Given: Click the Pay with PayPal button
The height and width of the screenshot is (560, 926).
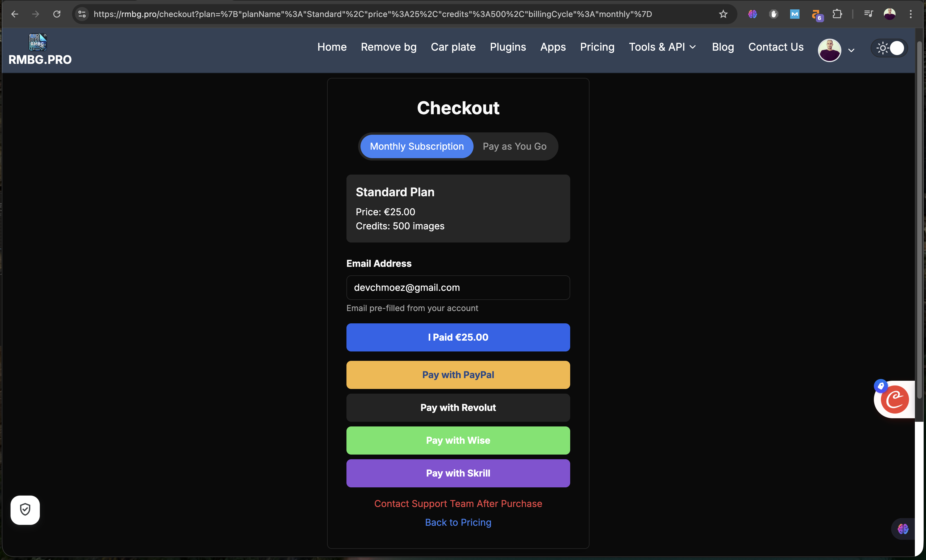Looking at the screenshot, I should (x=458, y=375).
